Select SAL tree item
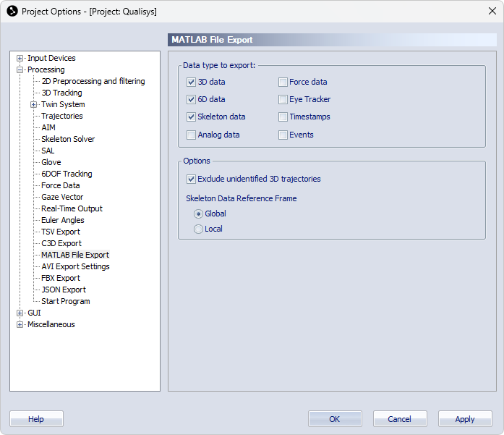The image size is (504, 435). [x=48, y=151]
